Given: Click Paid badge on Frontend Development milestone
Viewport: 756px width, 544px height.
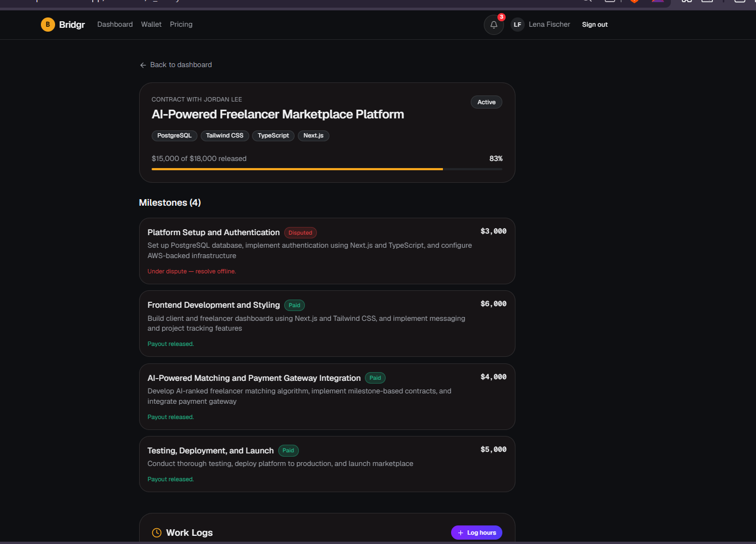Looking at the screenshot, I should point(295,306).
